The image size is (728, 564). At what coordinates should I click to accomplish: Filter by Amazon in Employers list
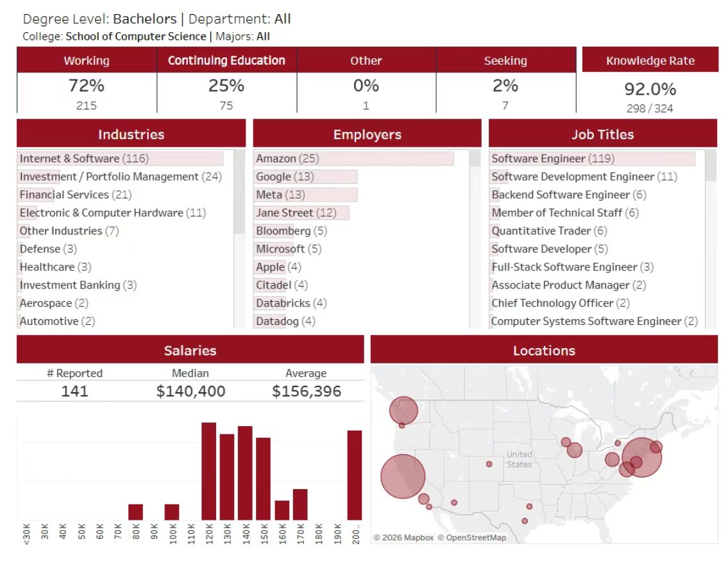click(x=276, y=159)
